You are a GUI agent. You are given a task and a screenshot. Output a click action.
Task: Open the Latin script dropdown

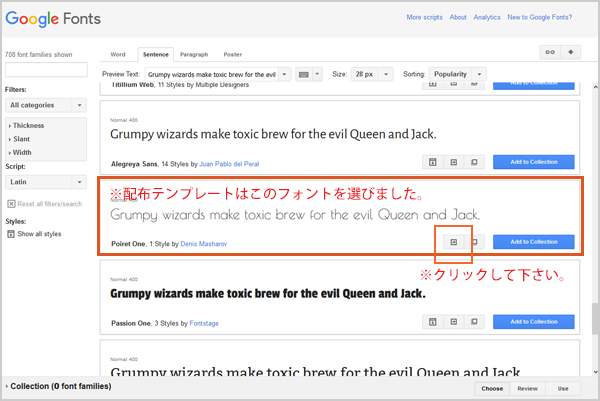(x=46, y=182)
